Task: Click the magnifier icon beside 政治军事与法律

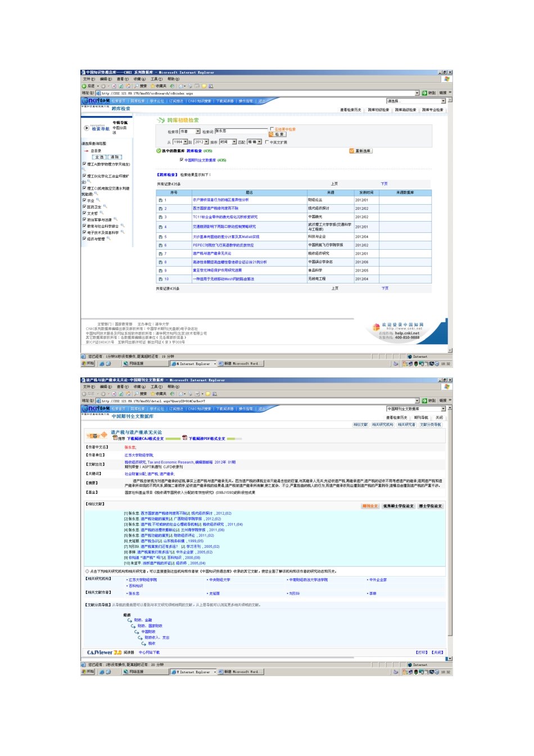Action: coord(115,219)
